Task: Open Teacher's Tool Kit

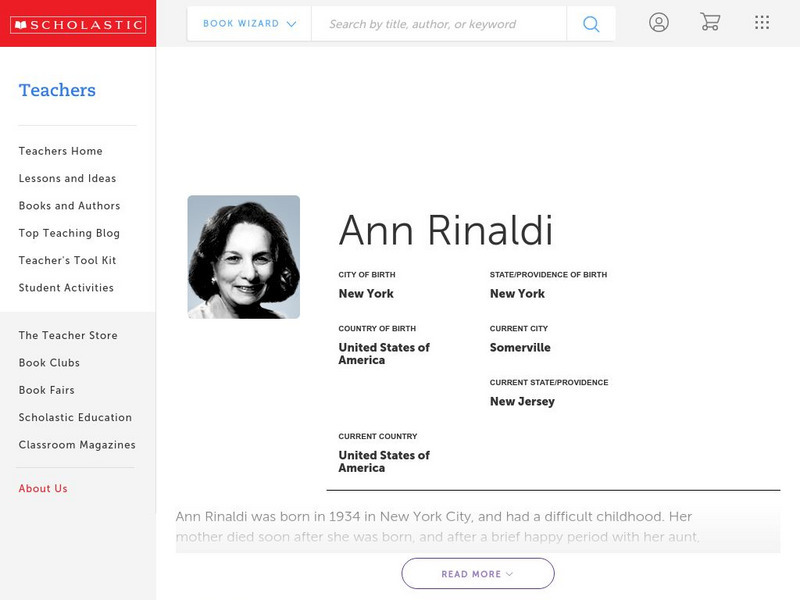Action: coord(65,260)
